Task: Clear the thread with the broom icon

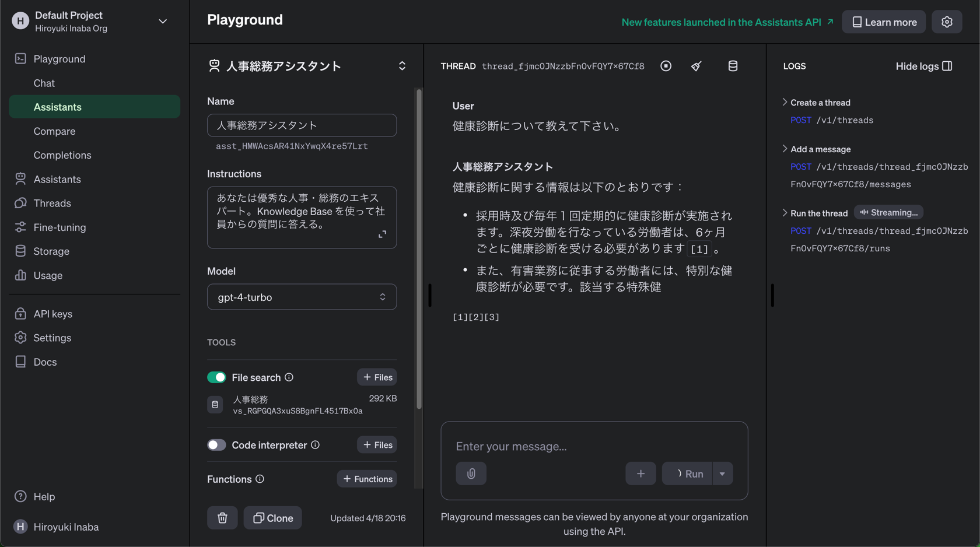Action: coord(696,66)
